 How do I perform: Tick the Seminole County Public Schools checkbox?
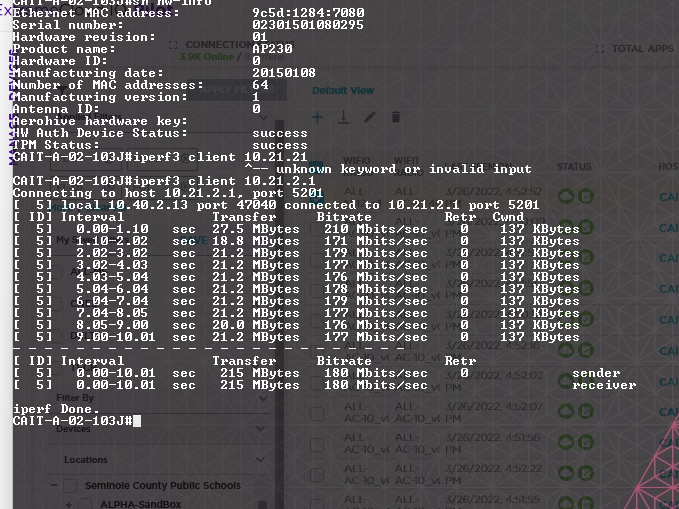click(x=70, y=486)
